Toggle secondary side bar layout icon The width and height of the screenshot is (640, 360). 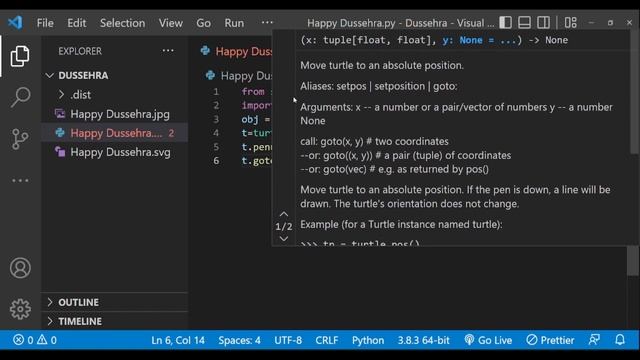click(x=543, y=22)
